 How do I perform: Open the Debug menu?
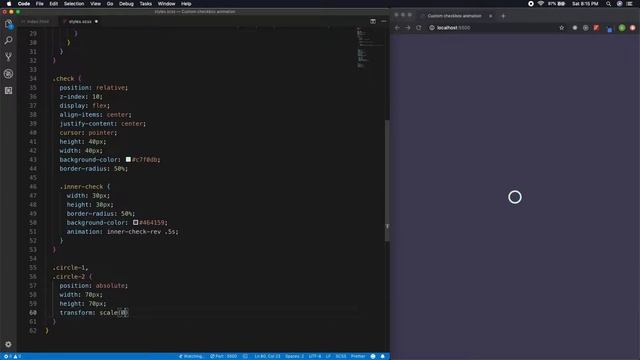[126, 4]
